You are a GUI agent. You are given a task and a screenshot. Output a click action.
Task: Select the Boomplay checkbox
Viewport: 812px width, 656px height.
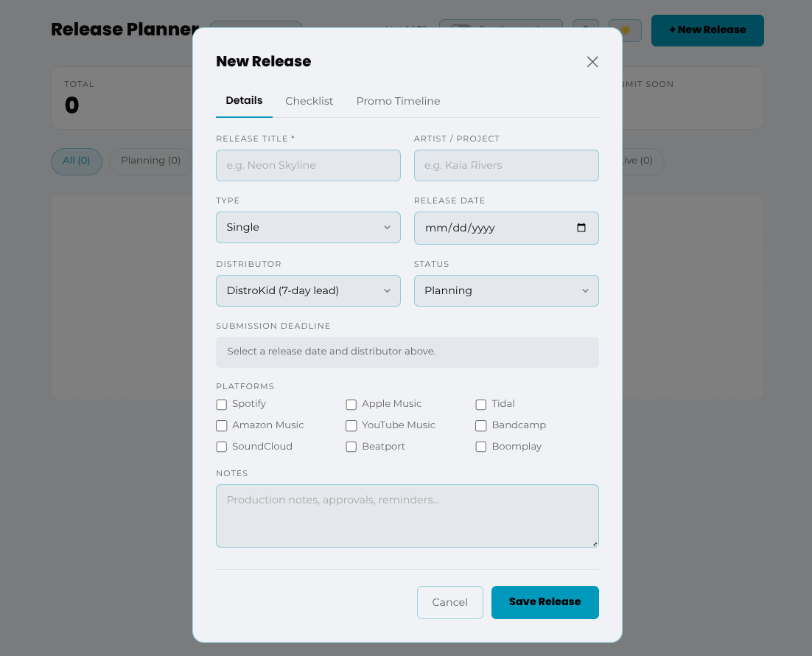click(x=481, y=447)
